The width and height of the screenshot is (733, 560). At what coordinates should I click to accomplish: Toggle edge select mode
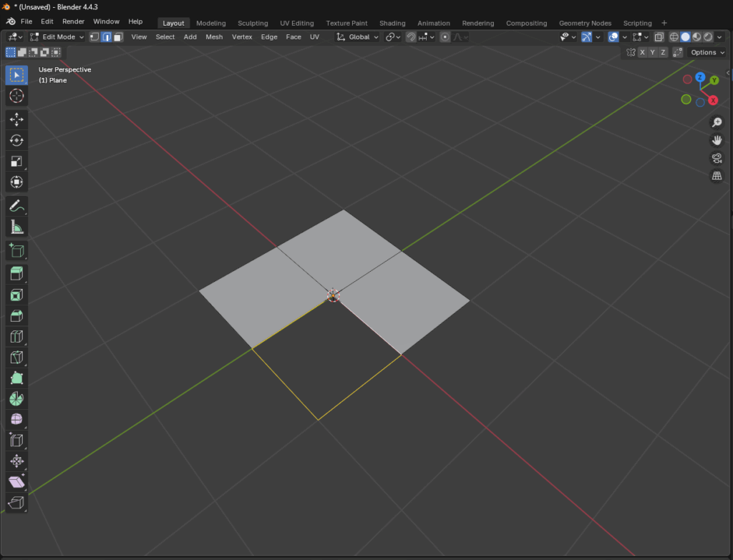coord(107,37)
